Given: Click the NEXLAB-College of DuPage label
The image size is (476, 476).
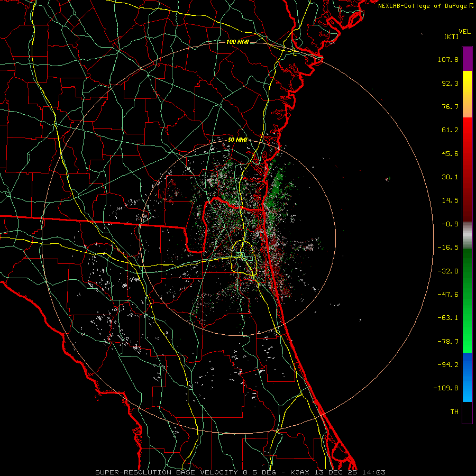Looking at the screenshot, I should (426, 6).
